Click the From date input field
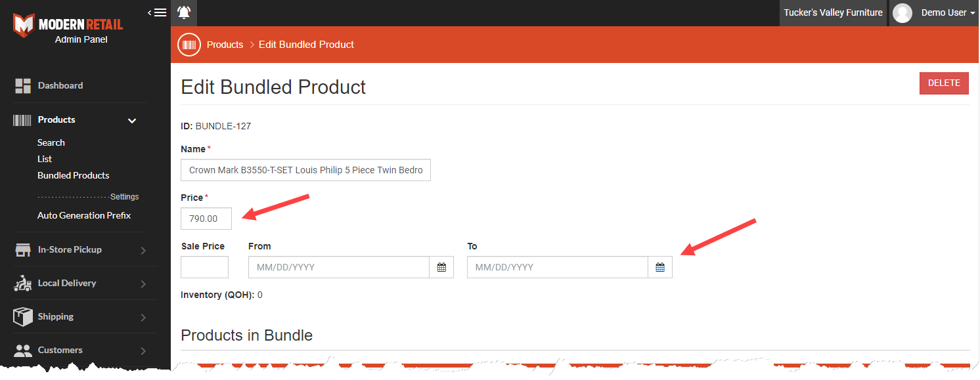Screen dimensions: 980x380 (339, 267)
